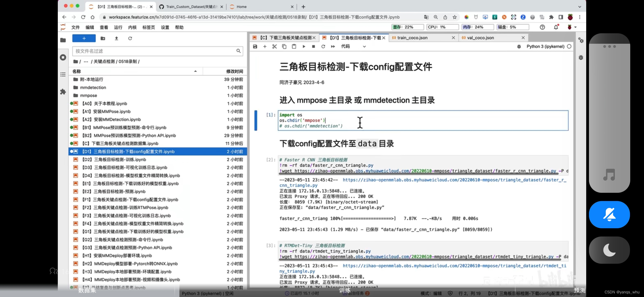This screenshot has width=644, height=297.
Task: Open the debugger panel bug icon in right sidebar
Action: pos(581,57)
